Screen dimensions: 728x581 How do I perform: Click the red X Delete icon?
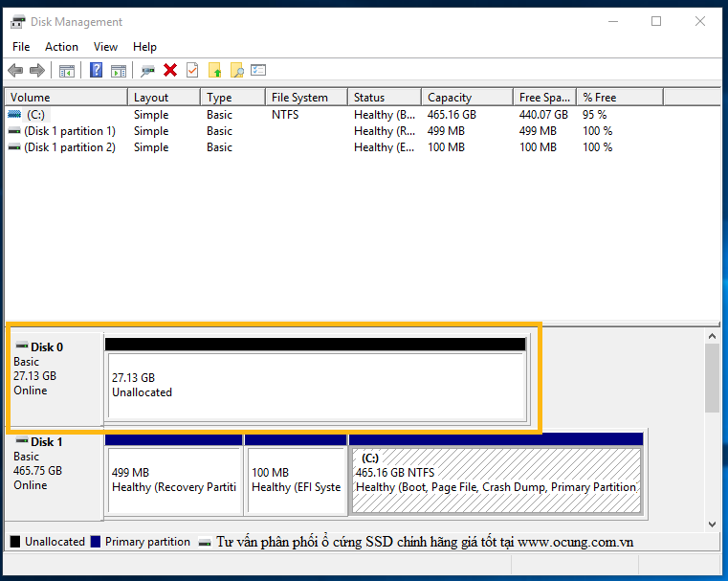(x=170, y=70)
